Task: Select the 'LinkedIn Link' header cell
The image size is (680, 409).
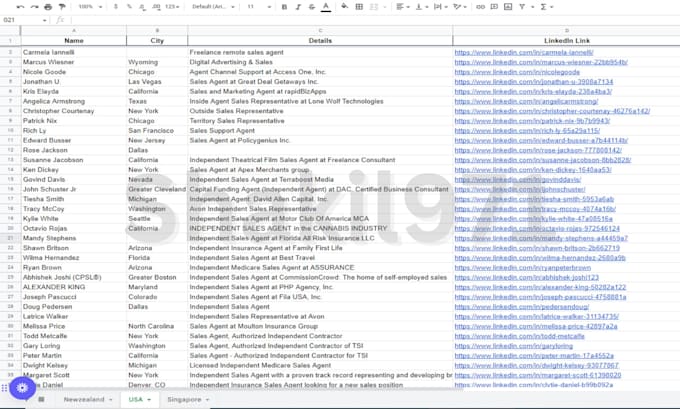Action: tap(566, 40)
